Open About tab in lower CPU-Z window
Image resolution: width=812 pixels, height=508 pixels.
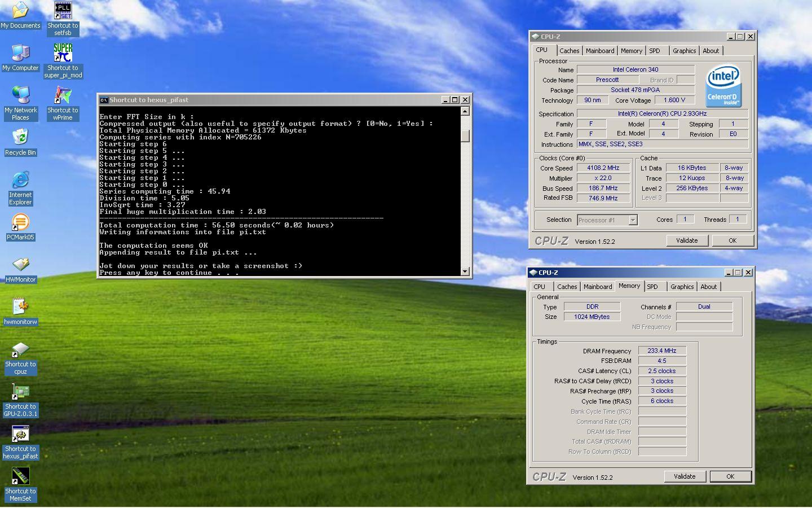pos(709,287)
